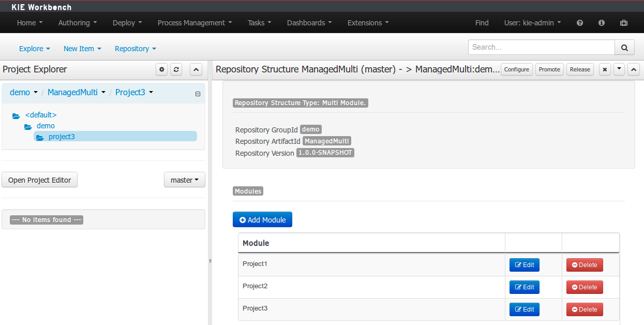Open the help question mark icon
The width and height of the screenshot is (644, 325).
[580, 23]
